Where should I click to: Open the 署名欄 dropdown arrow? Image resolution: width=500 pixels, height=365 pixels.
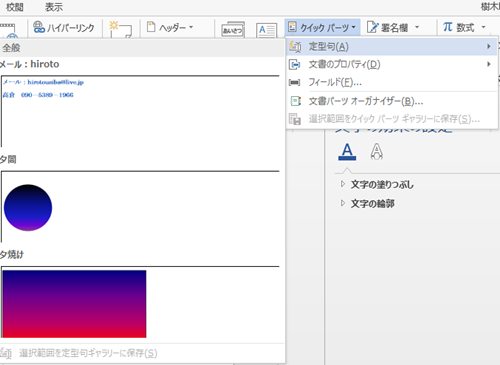[417, 27]
